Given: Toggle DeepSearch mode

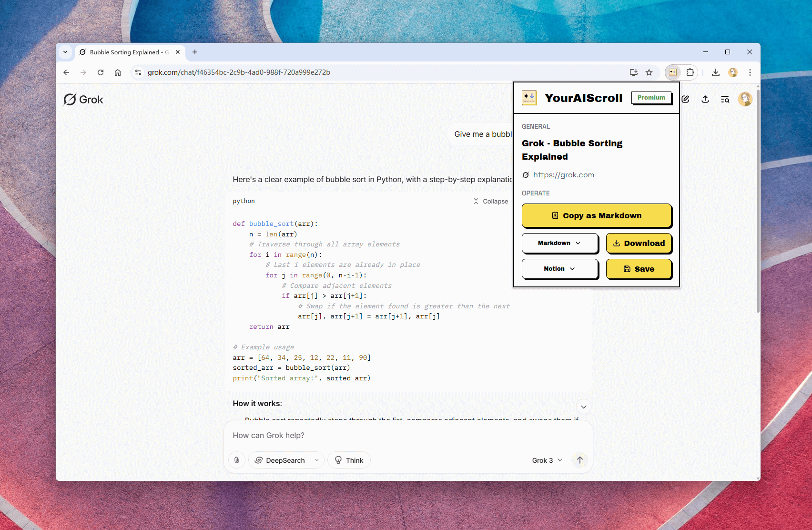Looking at the screenshot, I should 280,460.
